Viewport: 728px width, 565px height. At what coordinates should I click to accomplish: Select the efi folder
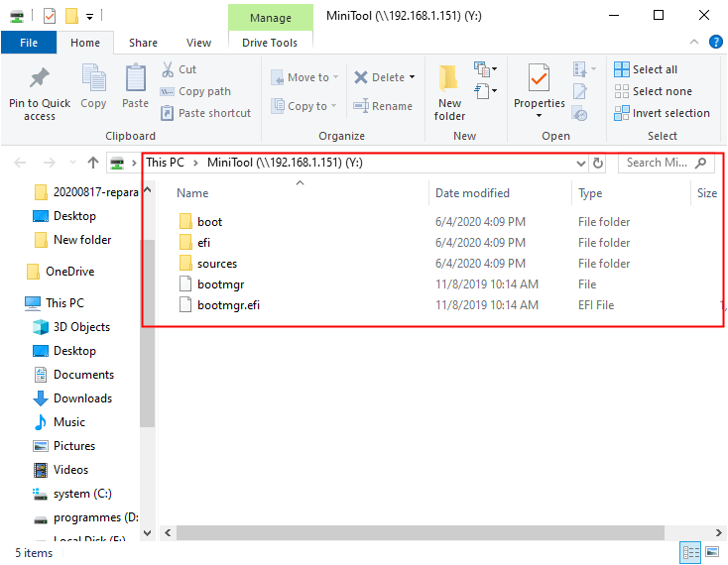pos(194,243)
